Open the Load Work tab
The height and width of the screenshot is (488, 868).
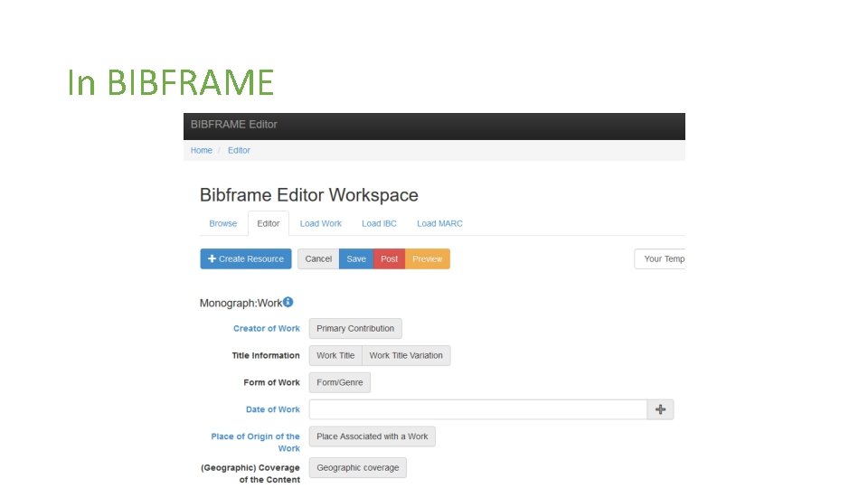coord(320,223)
